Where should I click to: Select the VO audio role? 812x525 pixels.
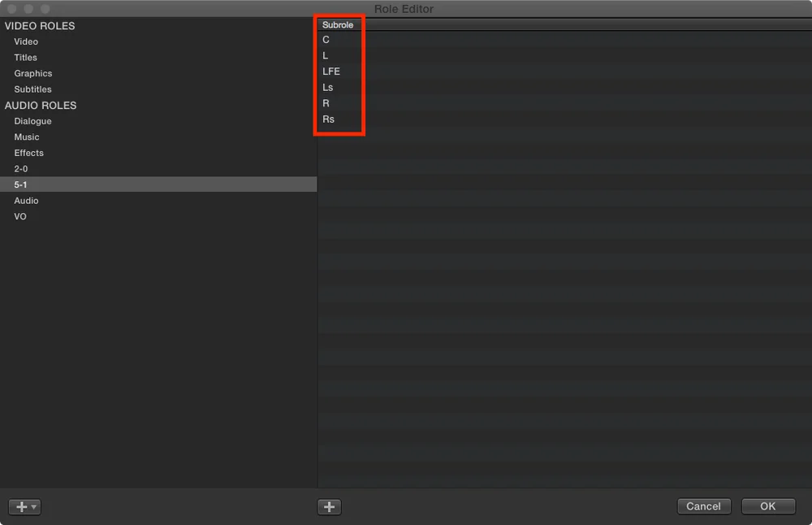pos(158,216)
